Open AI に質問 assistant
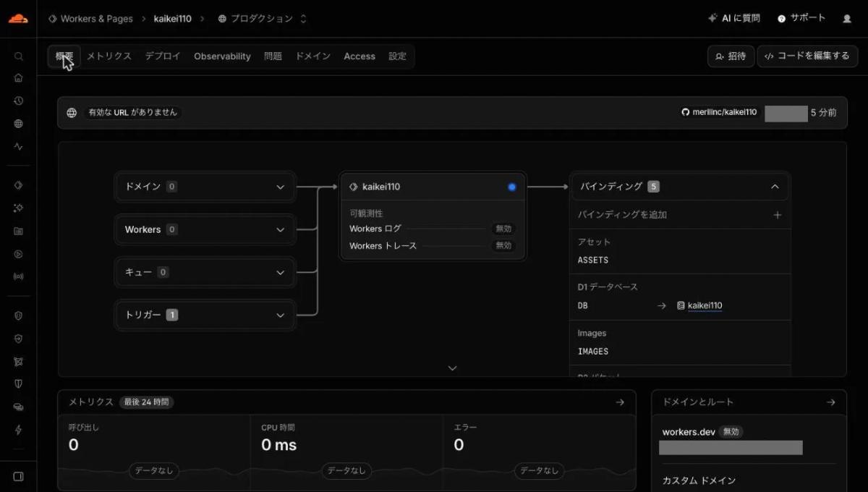 [x=734, y=19]
